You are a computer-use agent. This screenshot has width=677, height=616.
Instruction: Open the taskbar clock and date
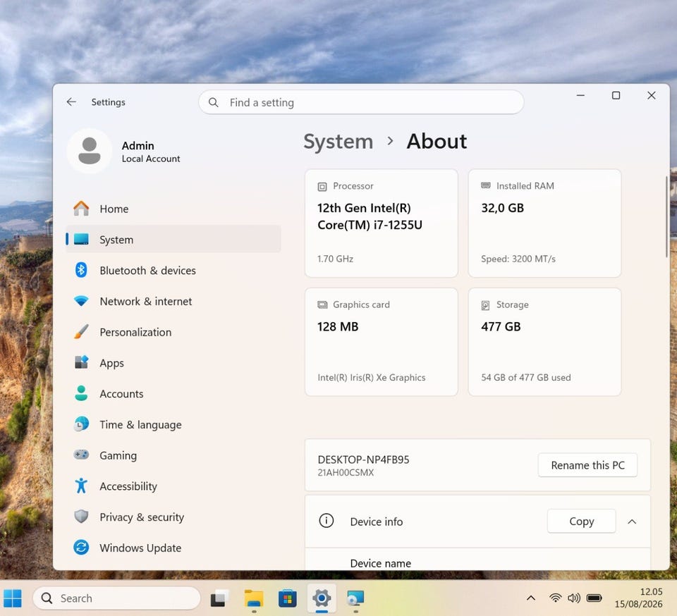click(638, 598)
